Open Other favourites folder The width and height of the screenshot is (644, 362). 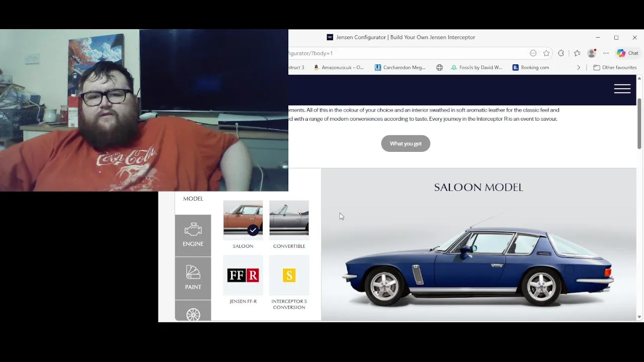(x=615, y=67)
